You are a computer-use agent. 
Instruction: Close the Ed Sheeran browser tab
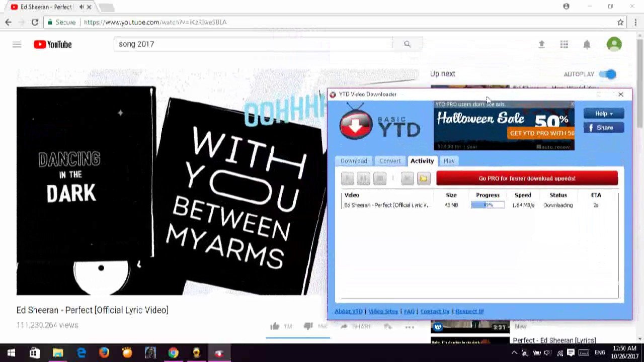click(90, 7)
